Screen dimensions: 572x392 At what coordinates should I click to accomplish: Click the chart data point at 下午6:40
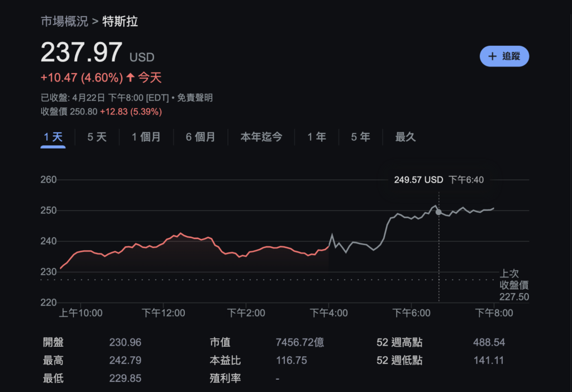(x=438, y=212)
